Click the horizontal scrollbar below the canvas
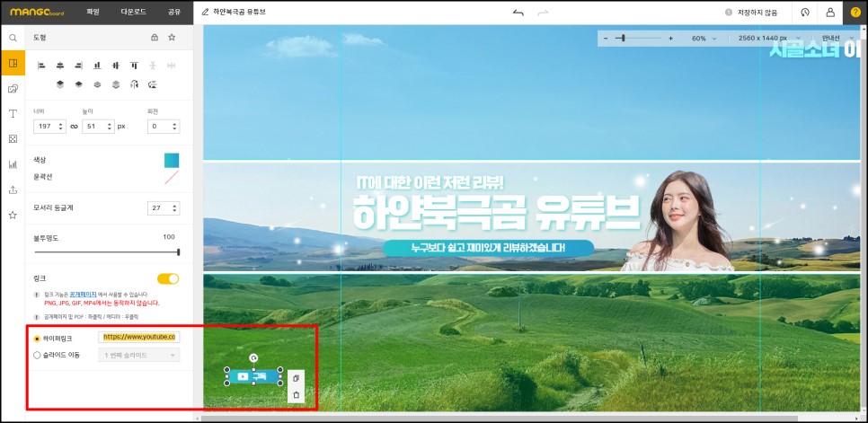The image size is (868, 423). coord(500,418)
